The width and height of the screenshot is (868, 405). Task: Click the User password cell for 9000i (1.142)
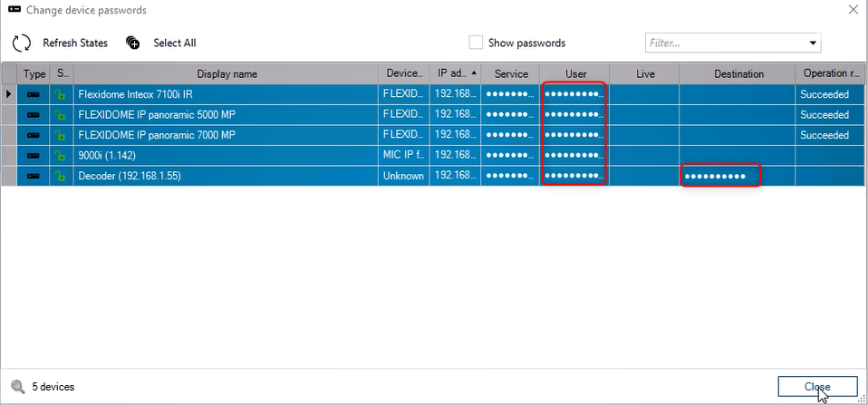(574, 156)
